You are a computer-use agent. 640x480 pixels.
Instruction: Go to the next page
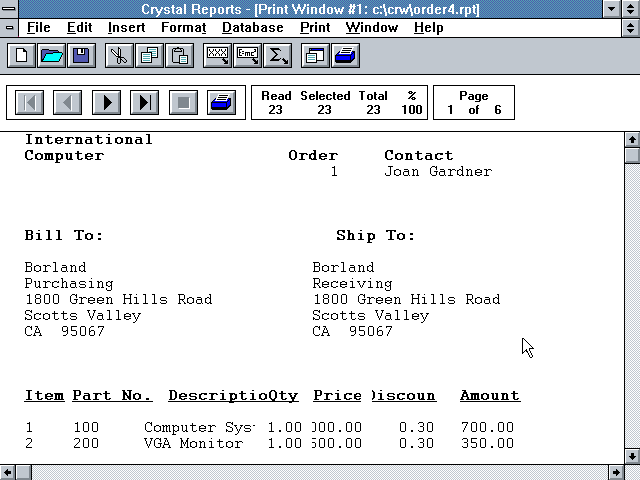[106, 102]
